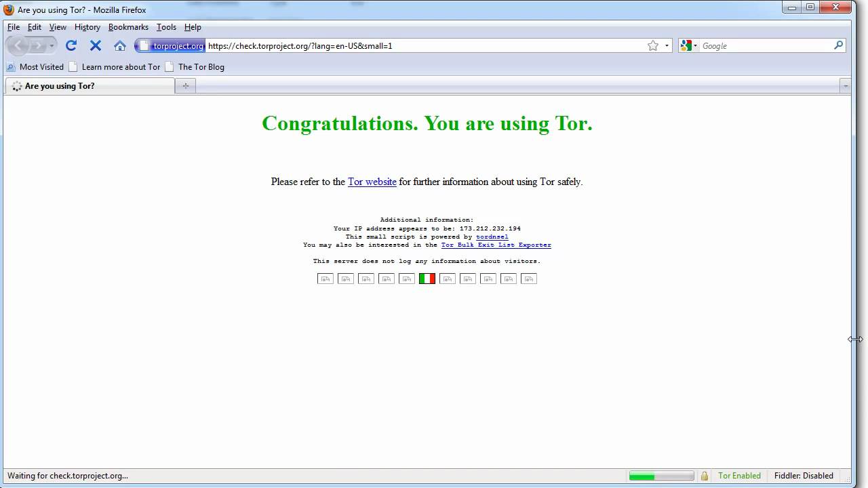Open the History menu

[87, 27]
